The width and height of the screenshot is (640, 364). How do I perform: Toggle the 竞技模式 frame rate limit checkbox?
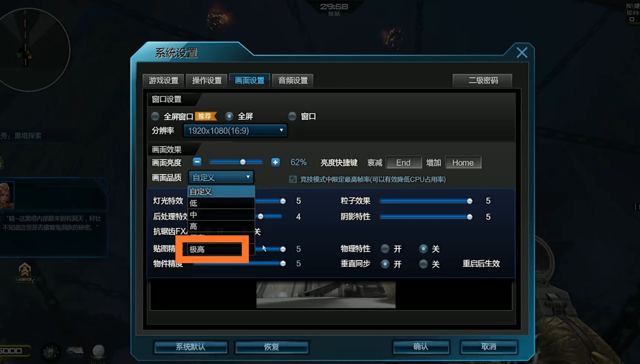[x=293, y=179]
